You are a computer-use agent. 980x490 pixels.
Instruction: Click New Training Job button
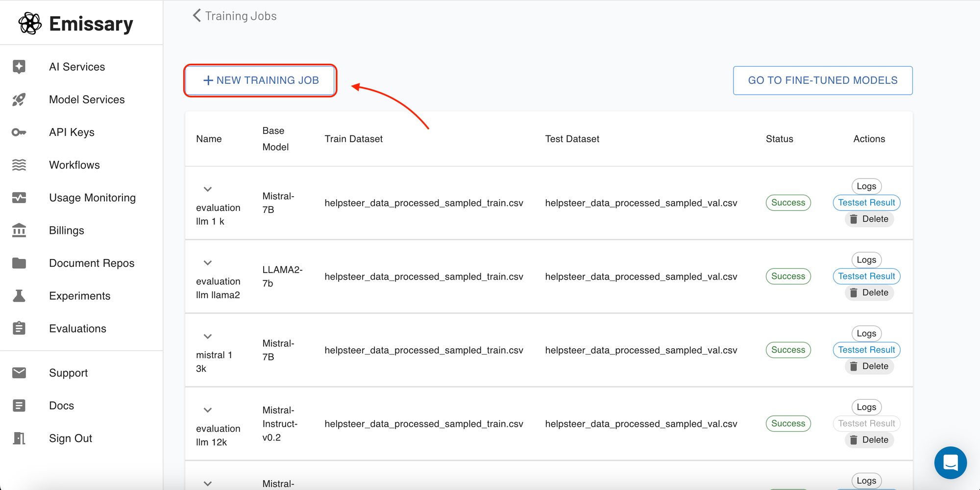click(x=261, y=80)
